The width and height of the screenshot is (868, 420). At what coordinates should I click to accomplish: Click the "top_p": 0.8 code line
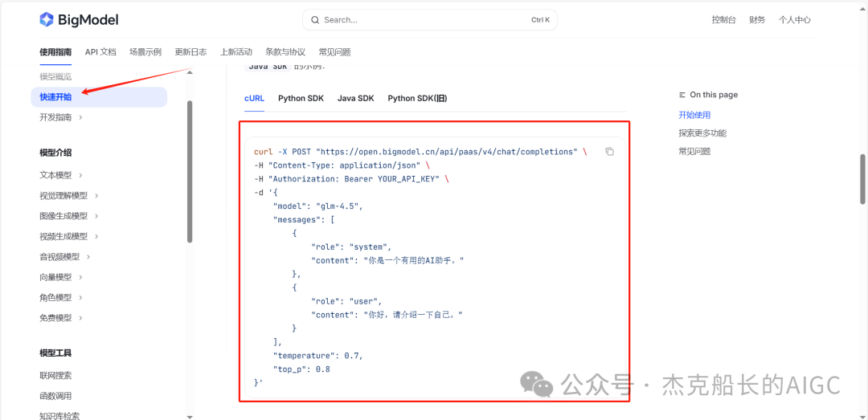(x=301, y=369)
